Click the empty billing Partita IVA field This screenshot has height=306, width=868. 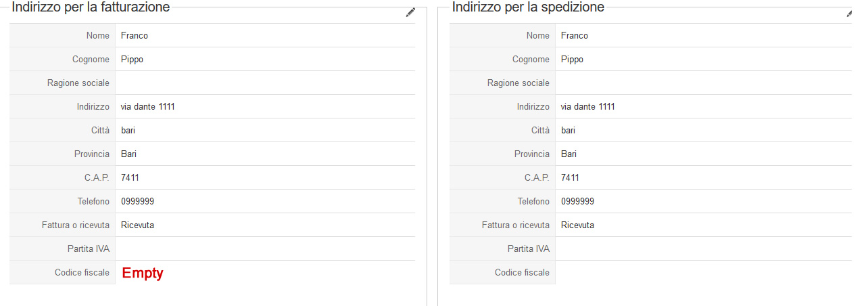point(265,249)
